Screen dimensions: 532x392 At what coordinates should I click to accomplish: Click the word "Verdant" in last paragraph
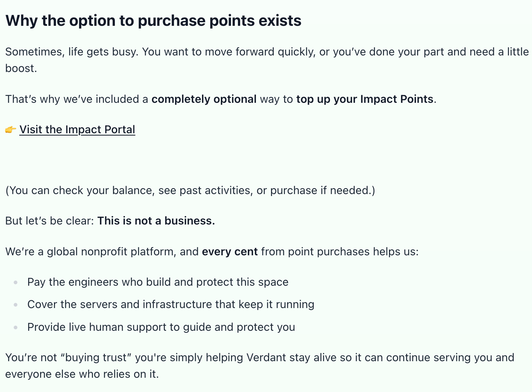(x=266, y=358)
